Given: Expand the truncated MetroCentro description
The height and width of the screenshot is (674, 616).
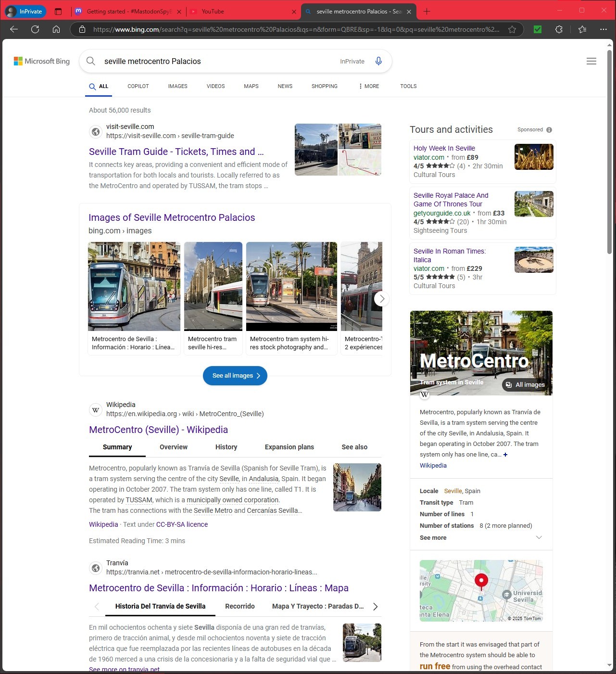Looking at the screenshot, I should (505, 455).
